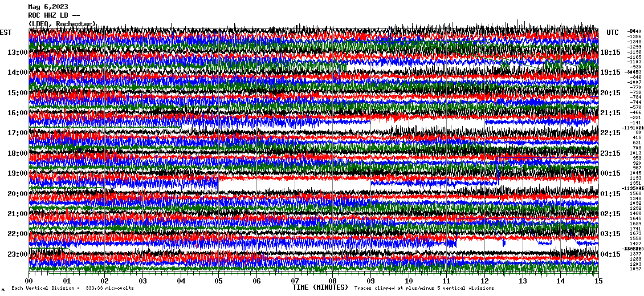Click the UTC timezone header

[x=613, y=33]
